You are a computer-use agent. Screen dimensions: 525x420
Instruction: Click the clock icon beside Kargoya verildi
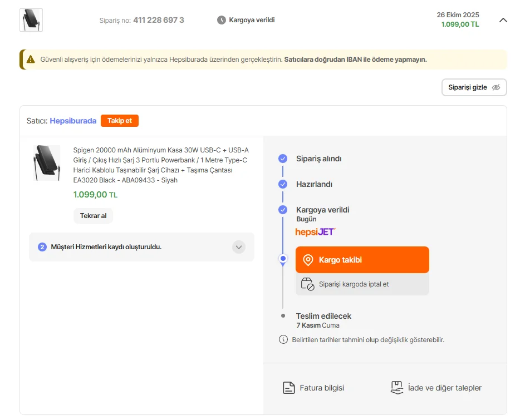click(221, 20)
